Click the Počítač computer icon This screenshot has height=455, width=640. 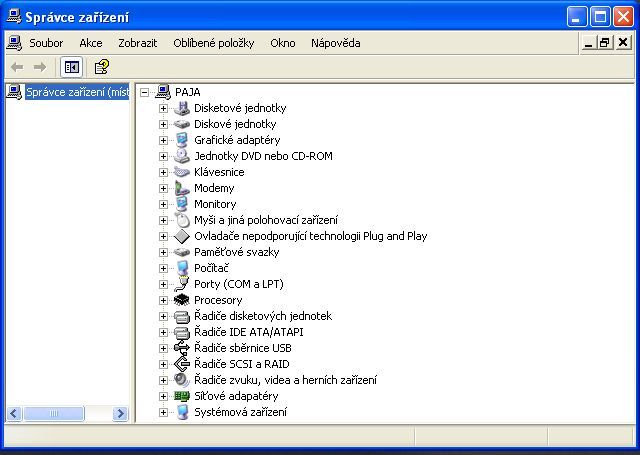[x=182, y=268]
